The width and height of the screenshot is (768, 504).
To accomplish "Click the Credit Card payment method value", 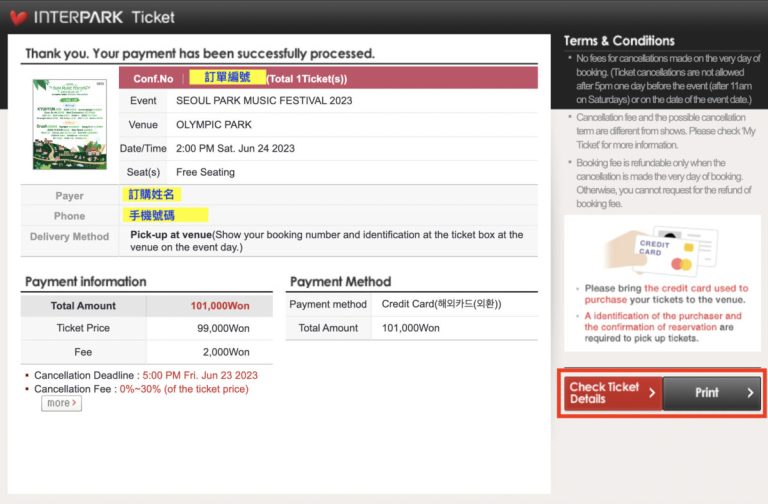I will pyautogui.click(x=441, y=304).
